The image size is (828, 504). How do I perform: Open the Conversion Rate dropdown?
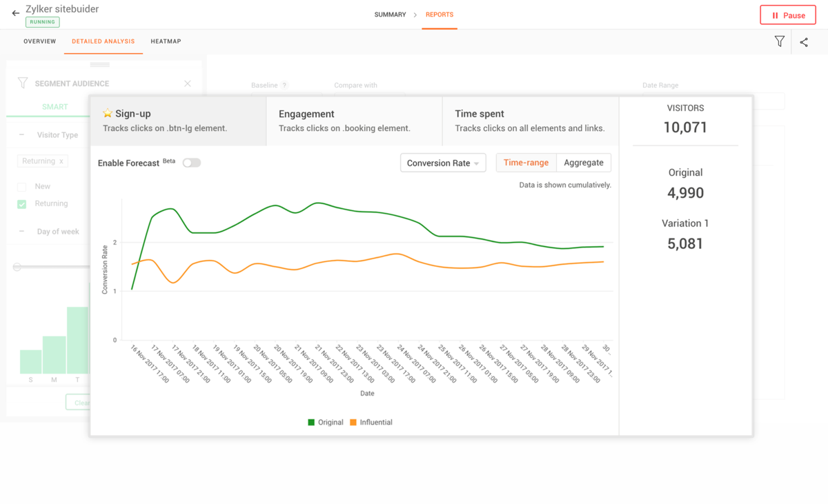pos(443,163)
